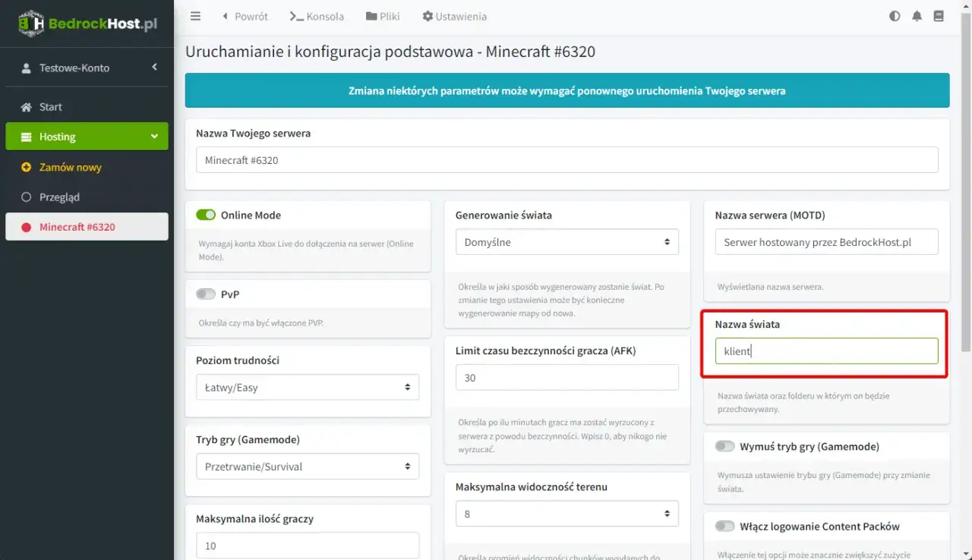The height and width of the screenshot is (560, 972).
Task: Click the dark mode contrast icon
Action: pos(895,16)
